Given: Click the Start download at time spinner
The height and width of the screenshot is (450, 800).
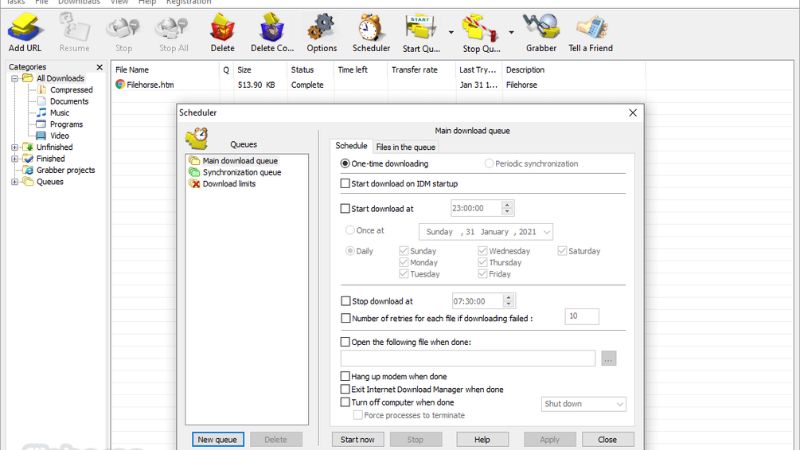Looking at the screenshot, I should tap(507, 208).
